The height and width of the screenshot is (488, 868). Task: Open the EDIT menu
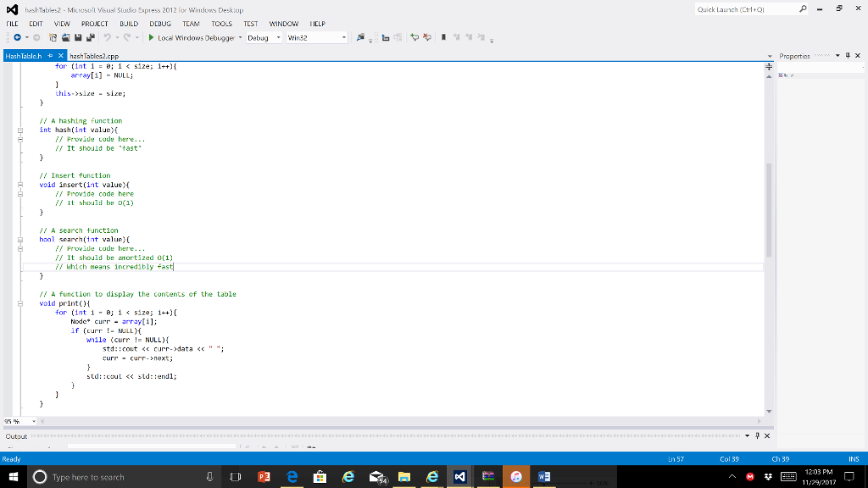36,24
